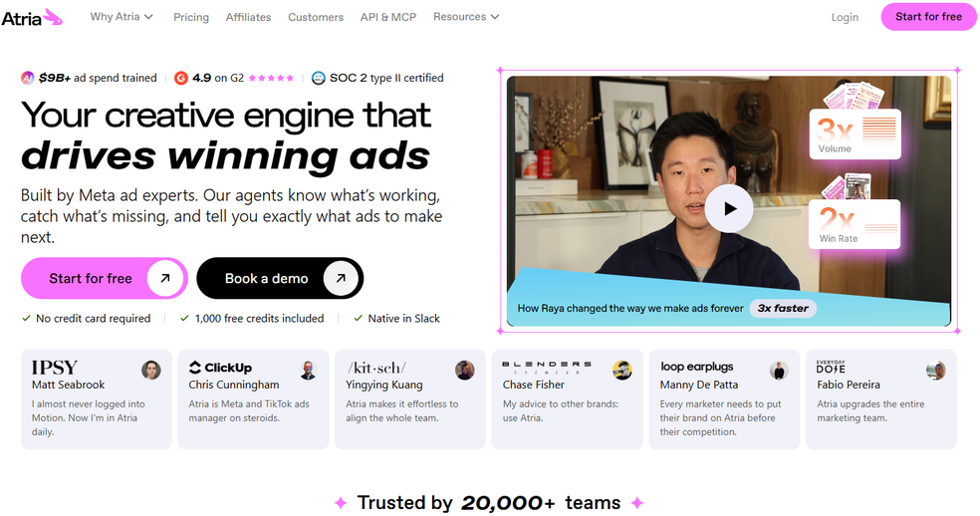The image size is (980, 516).
Task: Open the Pricing page
Action: point(191,18)
